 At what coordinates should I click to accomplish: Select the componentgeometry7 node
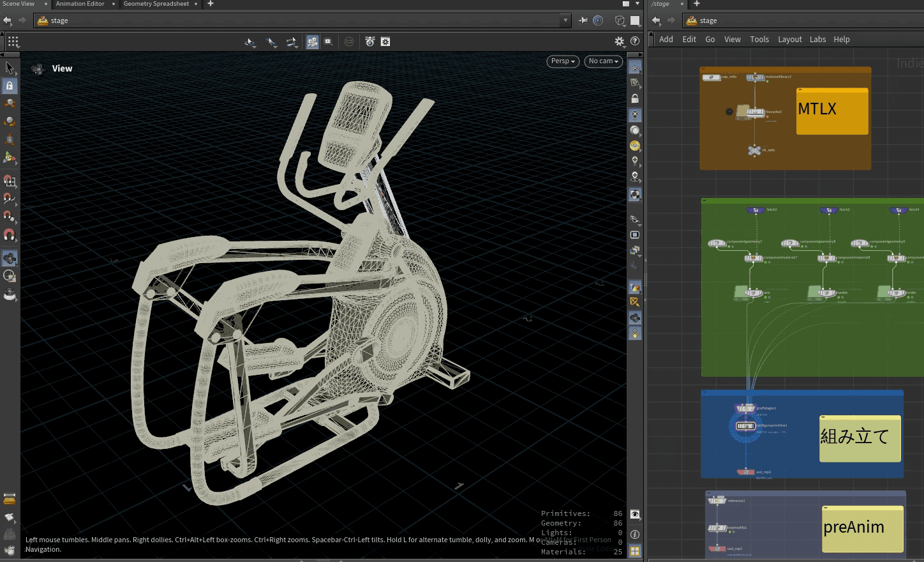[717, 243]
